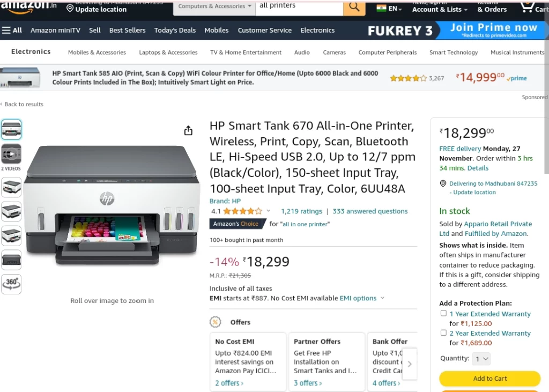This screenshot has width=549, height=392.
Task: Tick the 2 Year Extended Warranty checkbox
Action: coord(443,332)
